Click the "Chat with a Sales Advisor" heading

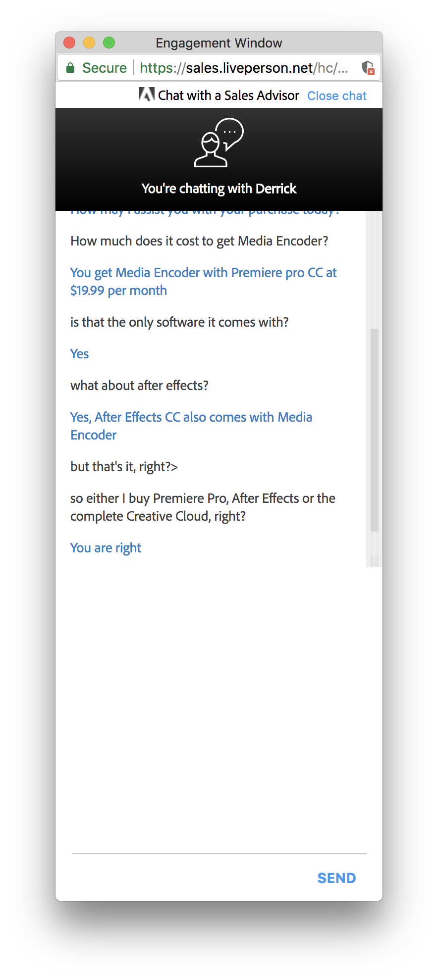(x=228, y=96)
